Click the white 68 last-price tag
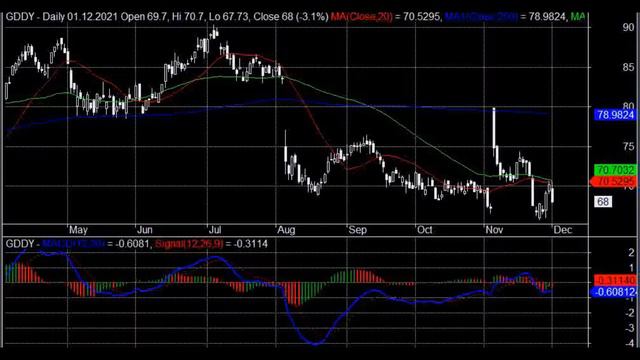The image size is (640, 360). [x=603, y=202]
